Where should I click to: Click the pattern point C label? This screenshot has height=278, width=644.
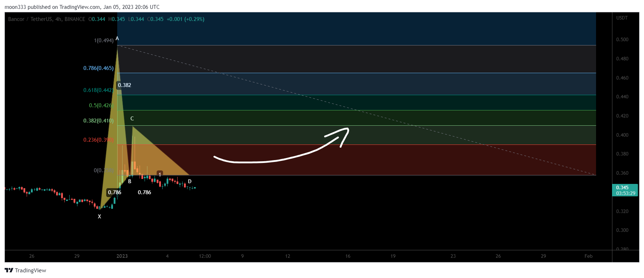click(x=132, y=119)
